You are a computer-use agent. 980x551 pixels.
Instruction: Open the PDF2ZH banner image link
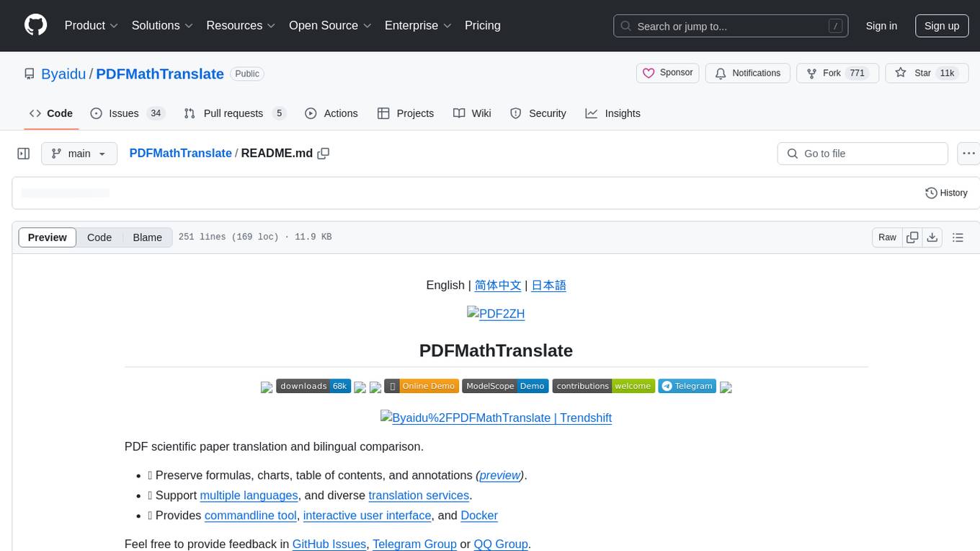click(x=496, y=313)
